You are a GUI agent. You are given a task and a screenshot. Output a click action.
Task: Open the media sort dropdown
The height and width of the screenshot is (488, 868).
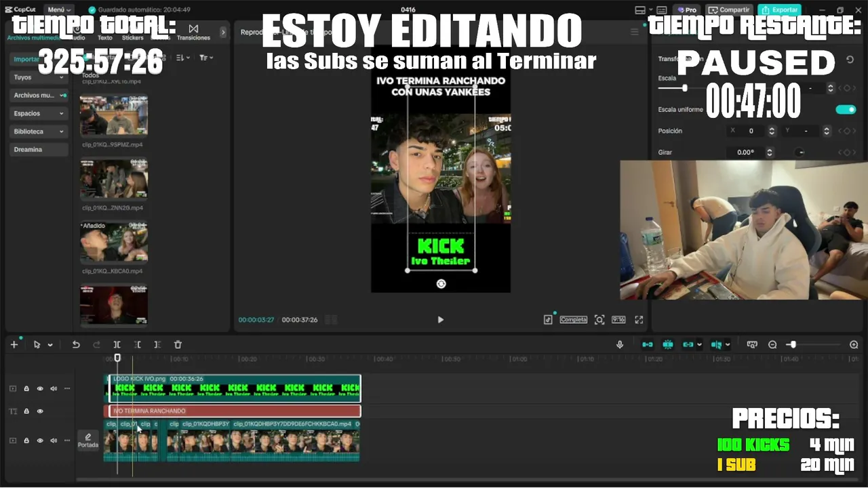coord(183,58)
